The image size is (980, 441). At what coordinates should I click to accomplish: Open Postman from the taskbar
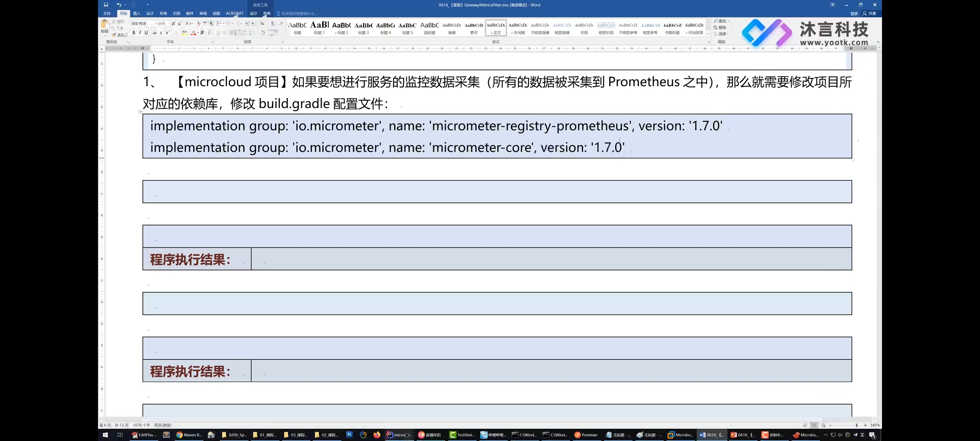(586, 435)
